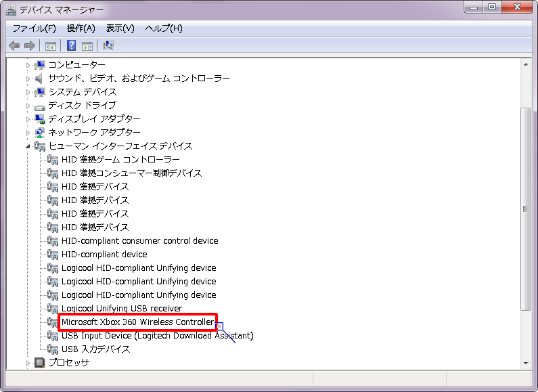The width and height of the screenshot is (538, 392).
Task: Open the 操作(A) menu
Action: click(x=81, y=28)
